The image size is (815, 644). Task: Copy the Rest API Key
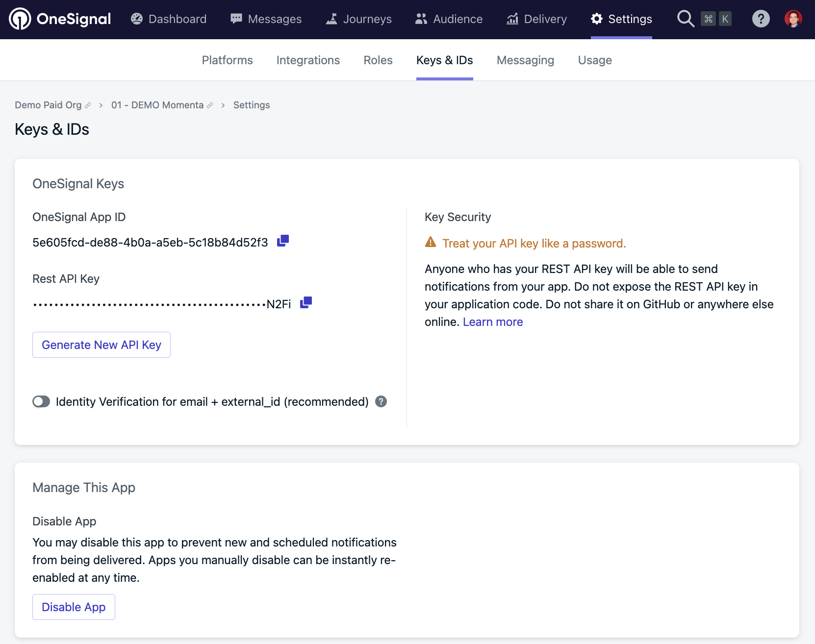306,302
